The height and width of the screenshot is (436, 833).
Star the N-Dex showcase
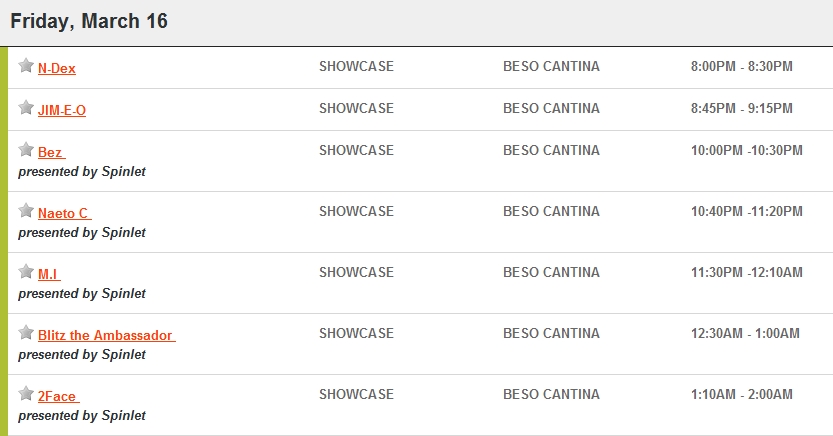pos(26,65)
